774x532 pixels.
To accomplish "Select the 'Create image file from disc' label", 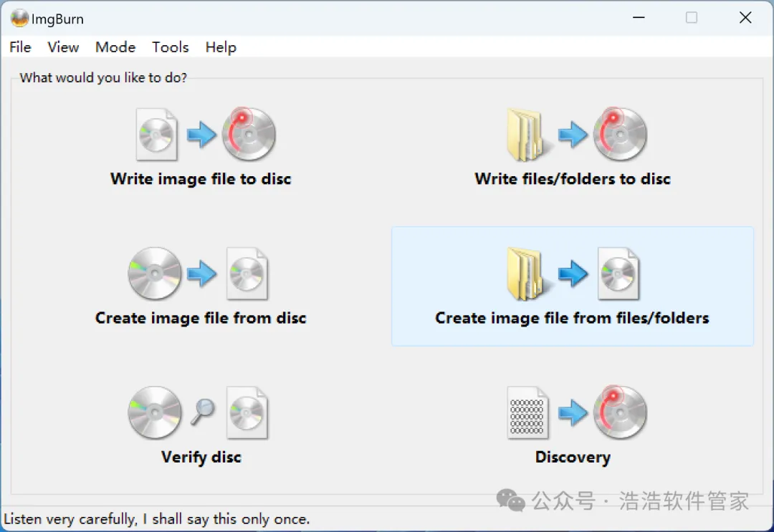I will tap(201, 318).
